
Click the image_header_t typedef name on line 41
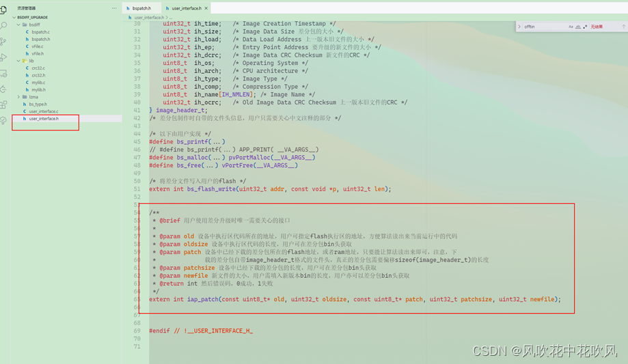pyautogui.click(x=180, y=110)
